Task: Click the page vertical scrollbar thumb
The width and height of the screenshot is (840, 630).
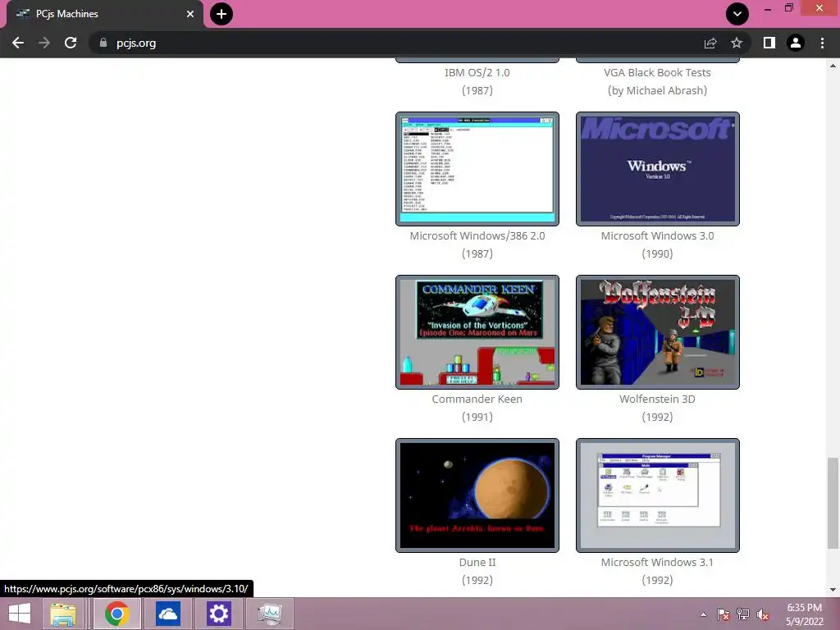Action: point(833,503)
